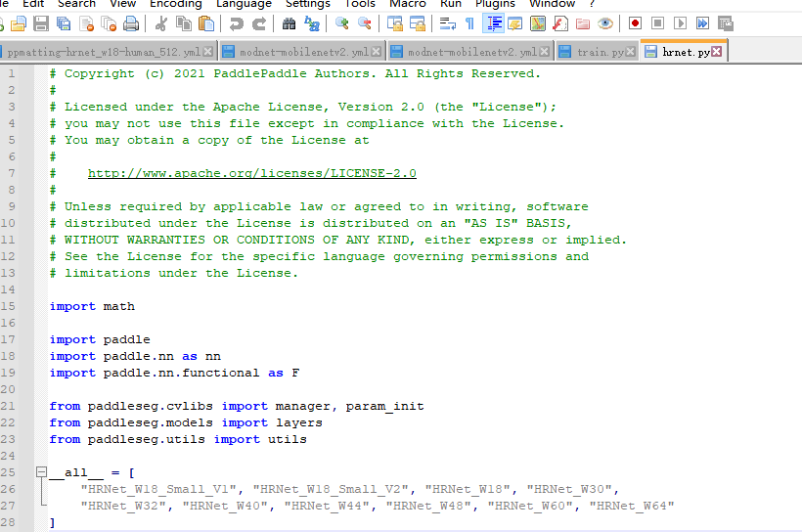Redo the last undone edit
The height and width of the screenshot is (532, 802).
(x=259, y=23)
